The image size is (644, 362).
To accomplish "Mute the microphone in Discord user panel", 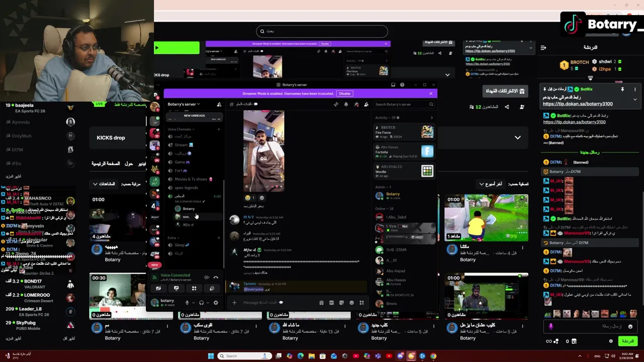I will tap(187, 303).
